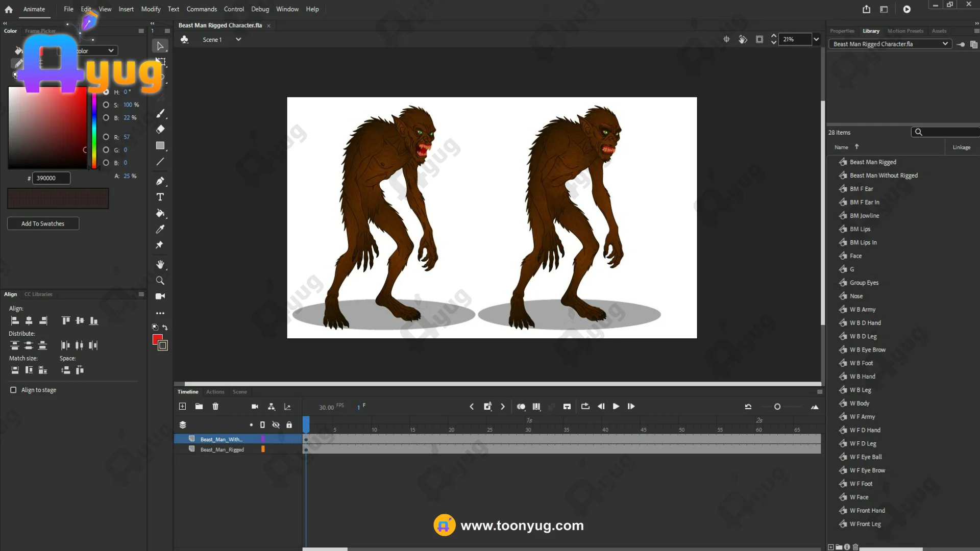Screen dimensions: 980x551
Task: Enable Align to stage checkbox
Action: (x=13, y=390)
